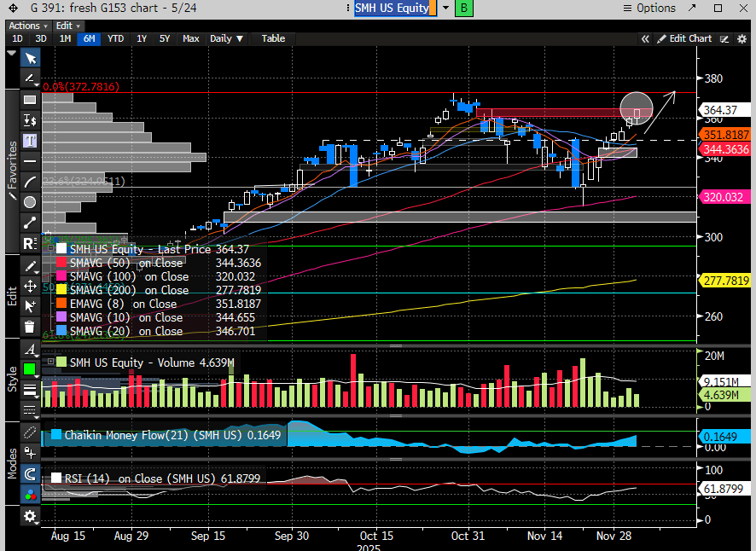The width and height of the screenshot is (756, 551).
Task: Open the Edit menu
Action: [x=67, y=26]
